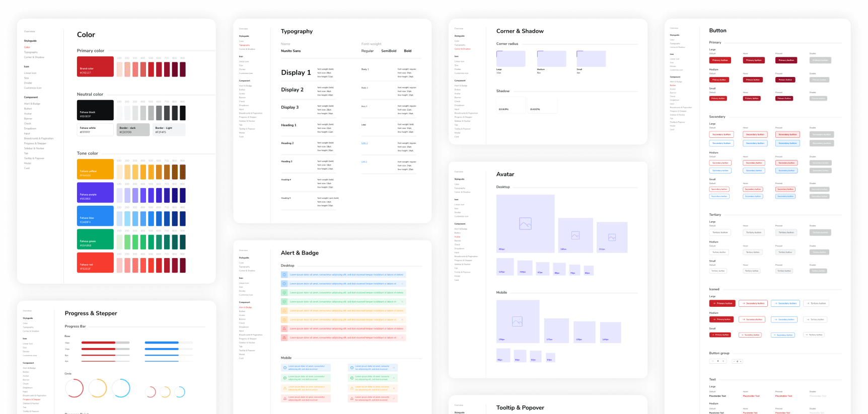The height and width of the screenshot is (414, 868).
Task: Click Large Iconed Primary button with arrow
Action: coord(722,303)
